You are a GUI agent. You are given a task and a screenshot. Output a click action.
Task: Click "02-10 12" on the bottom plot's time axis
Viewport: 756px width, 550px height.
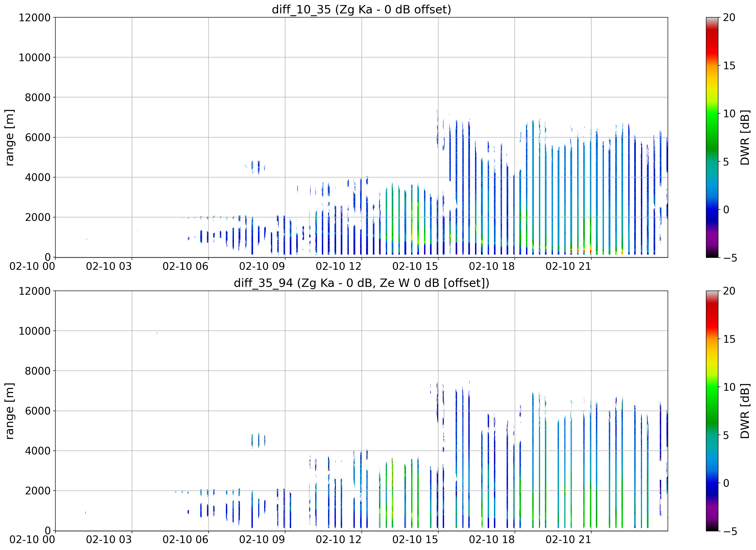(339, 540)
